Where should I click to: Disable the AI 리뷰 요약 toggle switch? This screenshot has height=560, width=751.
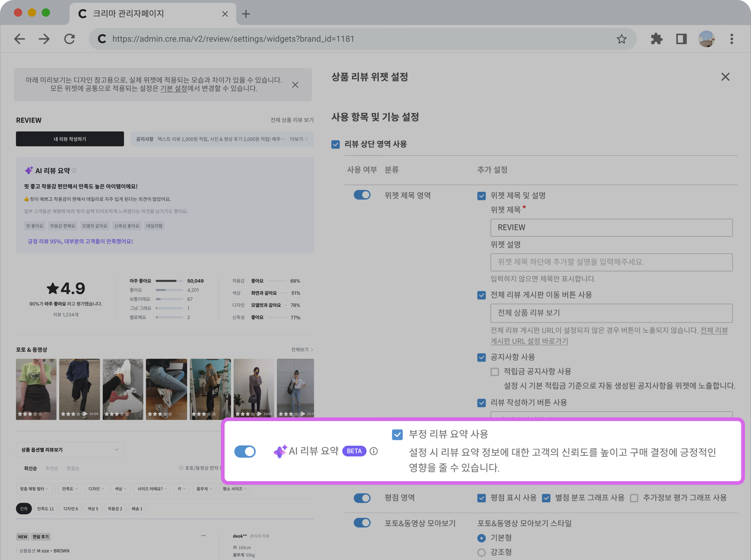point(245,451)
